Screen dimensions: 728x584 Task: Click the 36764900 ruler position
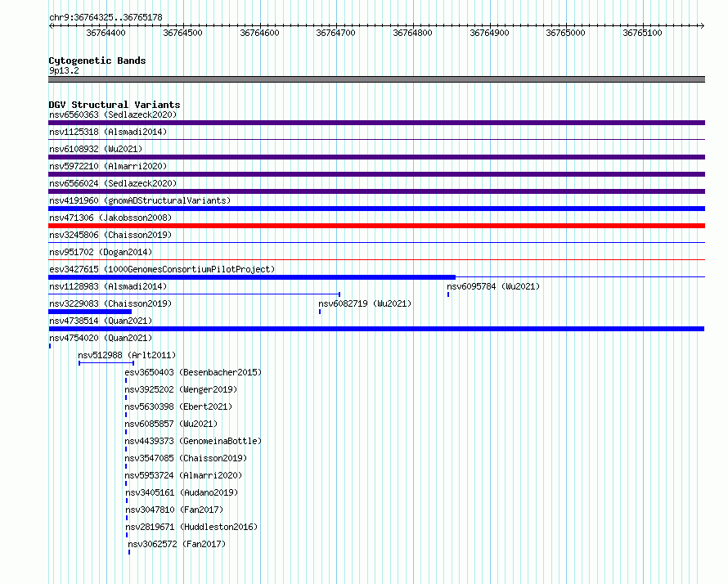click(x=489, y=33)
